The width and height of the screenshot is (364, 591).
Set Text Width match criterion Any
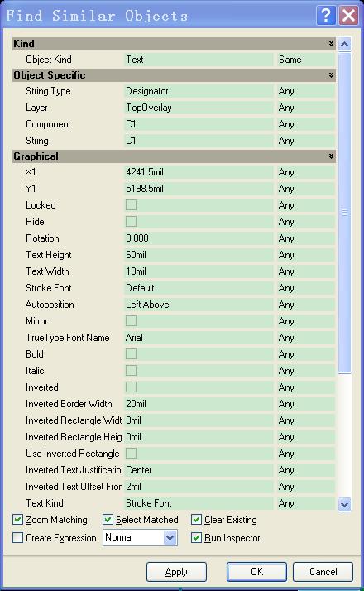click(305, 271)
